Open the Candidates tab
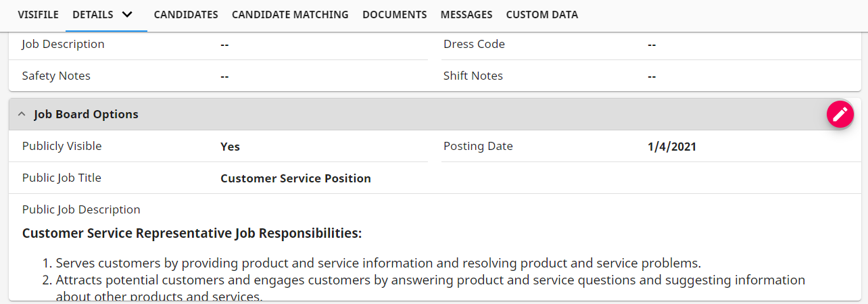The width and height of the screenshot is (868, 304). coord(186,14)
